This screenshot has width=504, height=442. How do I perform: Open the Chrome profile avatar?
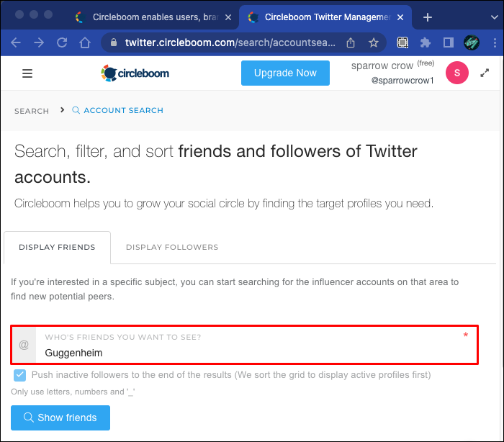(472, 42)
